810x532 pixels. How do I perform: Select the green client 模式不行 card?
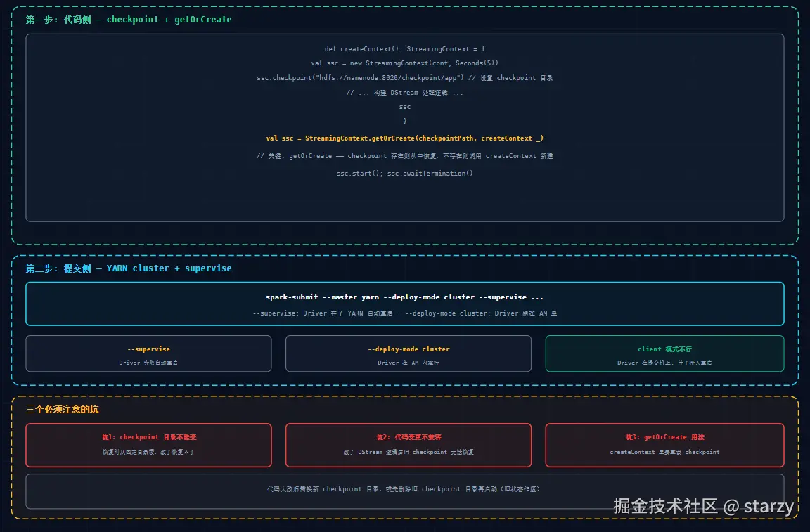tap(665, 353)
